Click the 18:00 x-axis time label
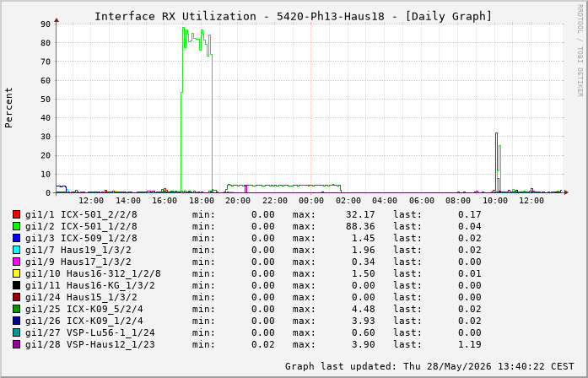The image size is (588, 378). (x=202, y=201)
